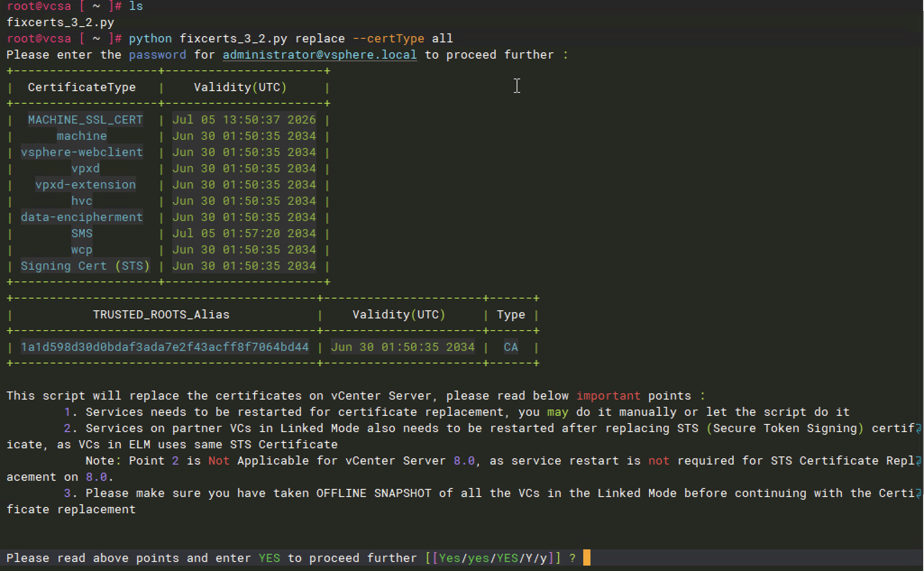Click the CertificateType column header

[x=82, y=87]
